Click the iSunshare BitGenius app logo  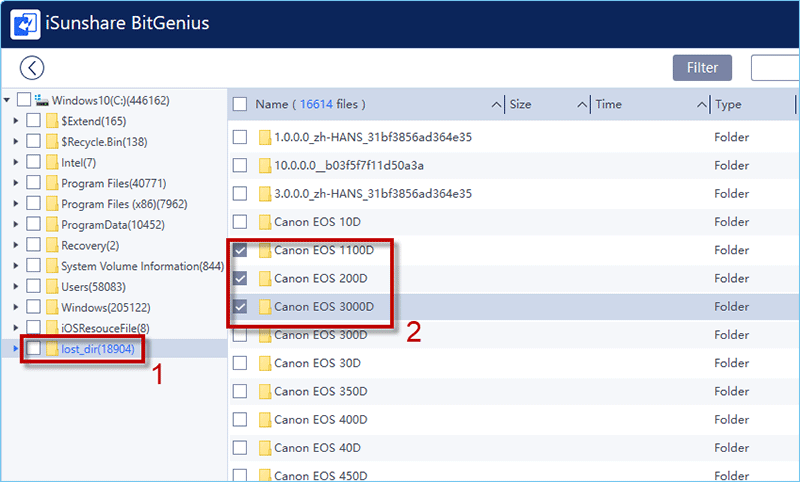(x=25, y=23)
